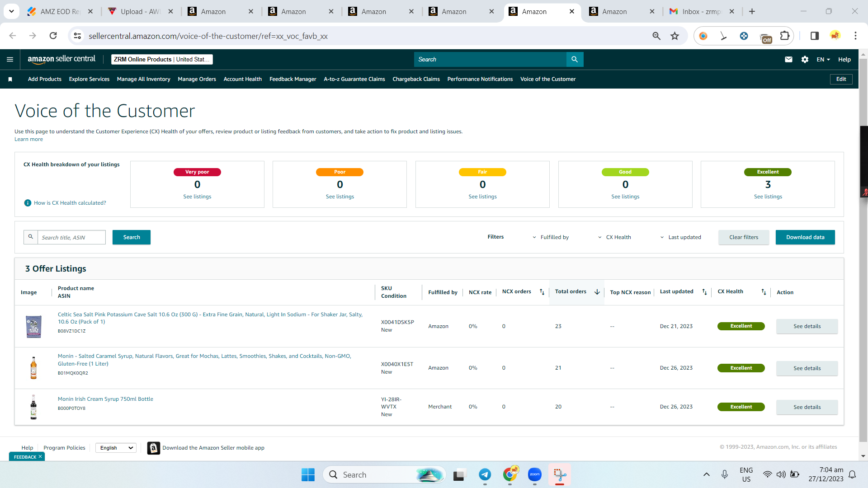This screenshot has width=868, height=488.
Task: Open the messages envelope icon
Action: coord(788,59)
